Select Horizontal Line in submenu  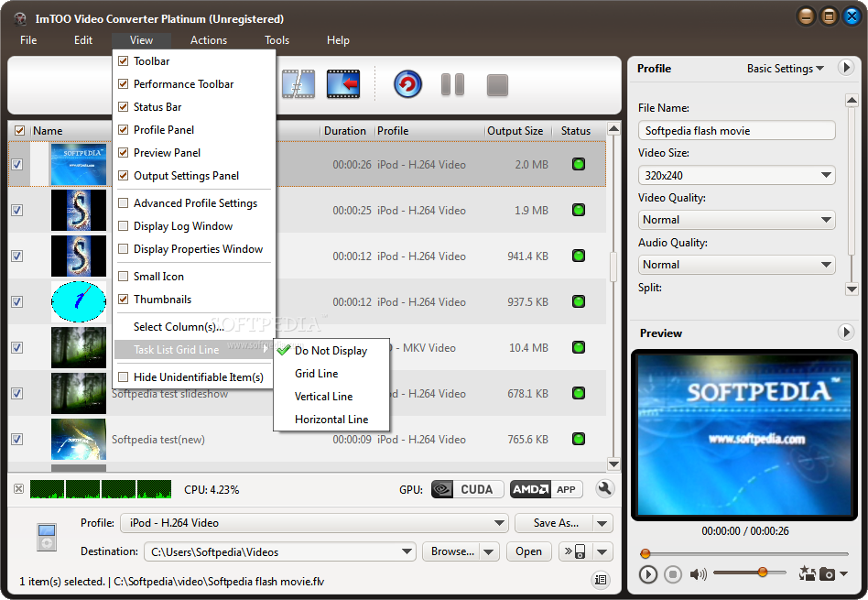(x=331, y=420)
